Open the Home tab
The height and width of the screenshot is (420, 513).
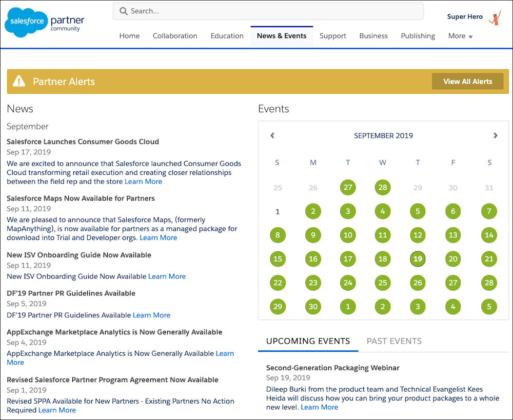coord(129,36)
